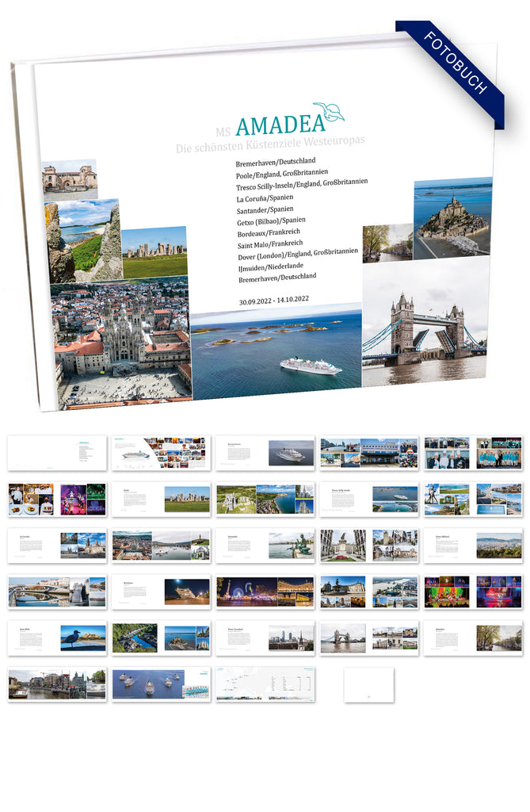Open the castle ruins and coastline spread
The width and height of the screenshot is (530, 812).
[265, 500]
